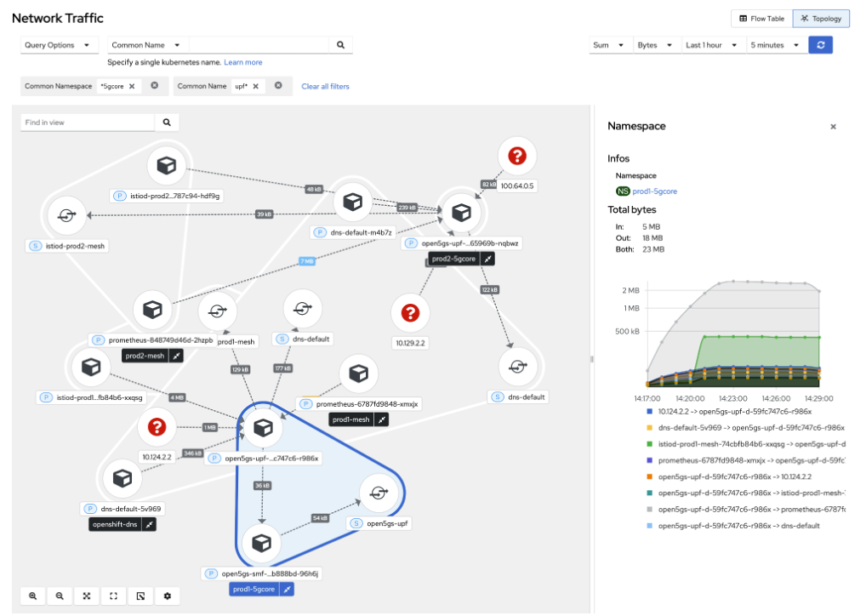Open the Query Options dropdown

tap(59, 45)
